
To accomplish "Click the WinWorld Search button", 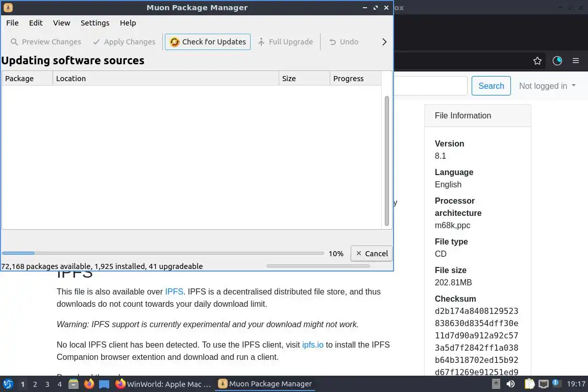I will [x=491, y=86].
